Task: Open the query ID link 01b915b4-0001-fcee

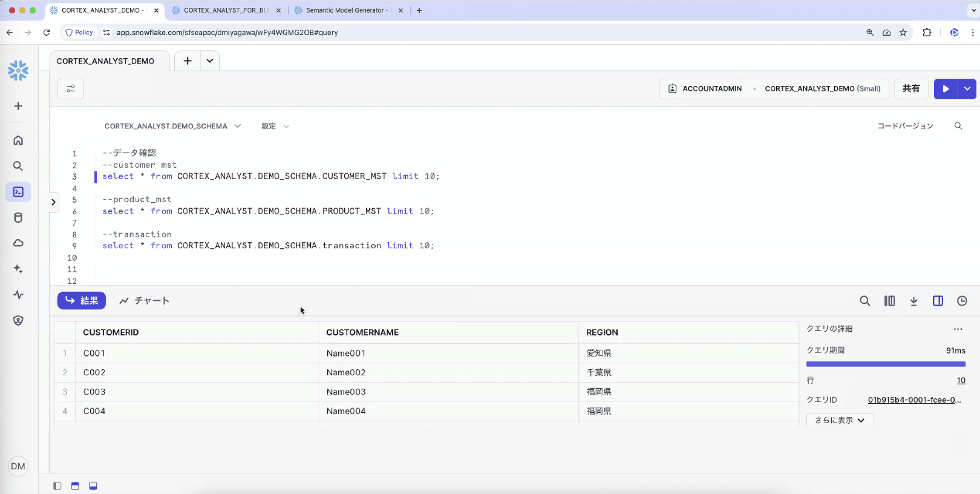Action: coord(914,400)
